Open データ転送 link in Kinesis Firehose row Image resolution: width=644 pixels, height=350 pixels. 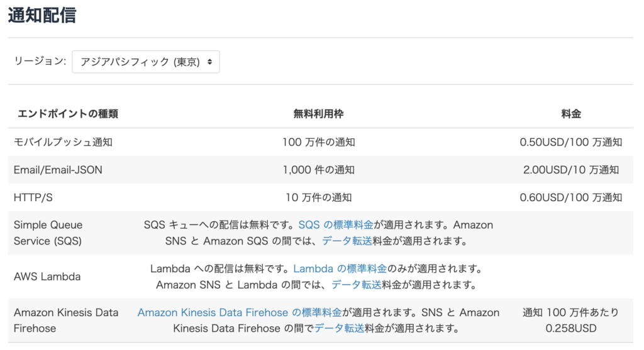[x=339, y=328]
